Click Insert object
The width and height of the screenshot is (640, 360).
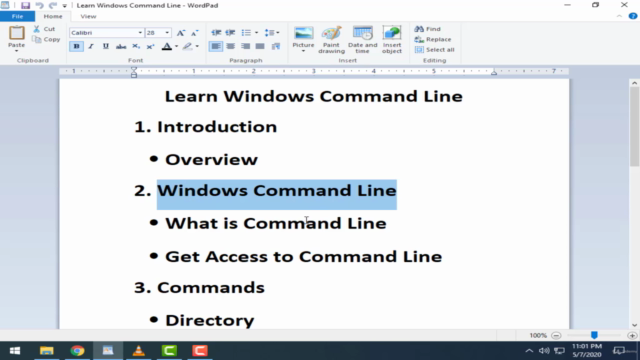[392, 40]
